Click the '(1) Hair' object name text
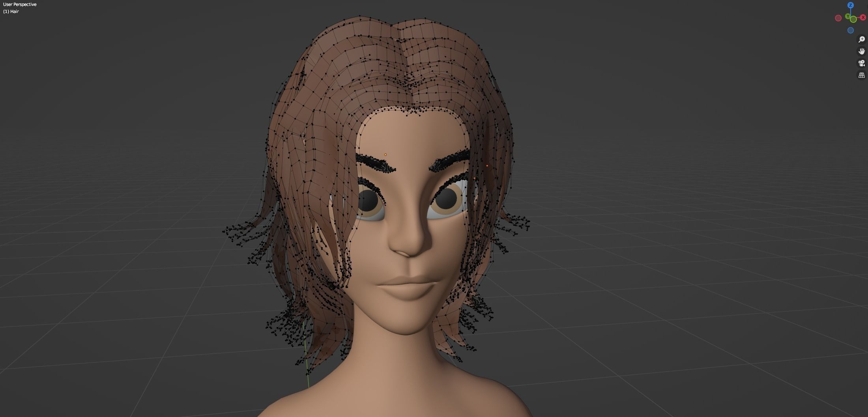 click(x=11, y=11)
